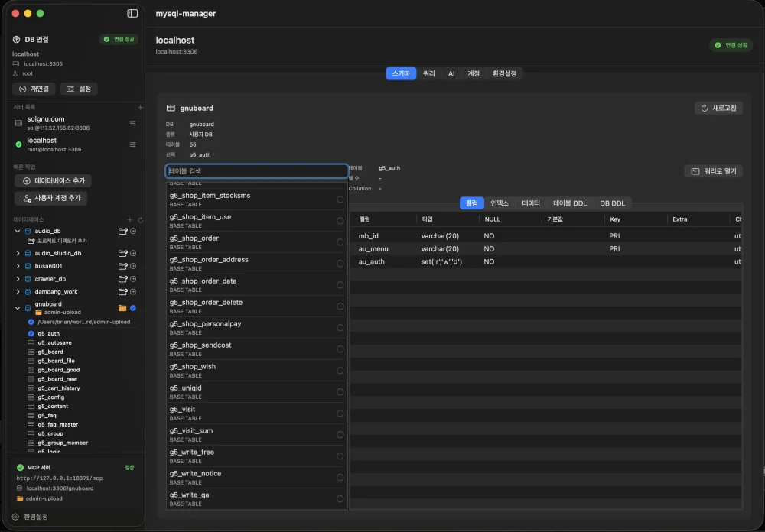Select the g5_write_notice radio button
The height and width of the screenshot is (532, 765).
[x=340, y=478]
